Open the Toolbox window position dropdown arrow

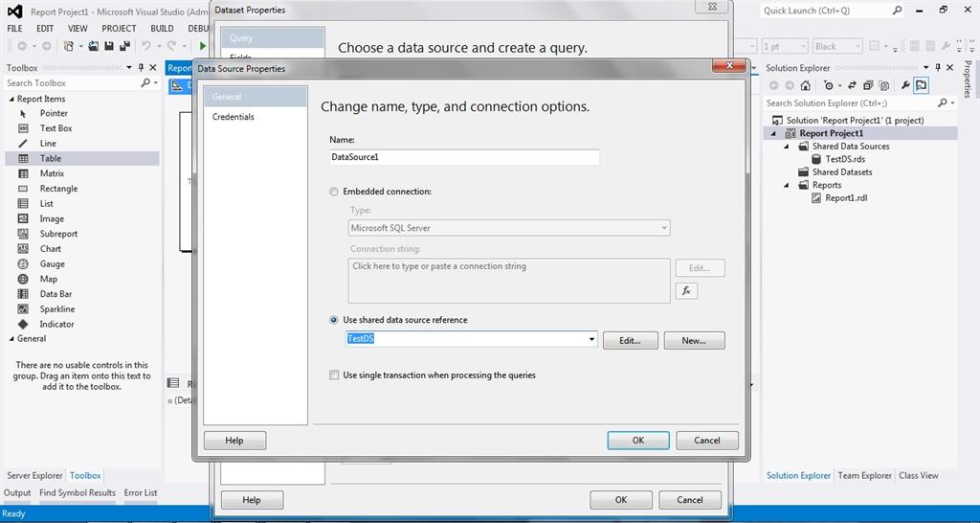pos(129,68)
